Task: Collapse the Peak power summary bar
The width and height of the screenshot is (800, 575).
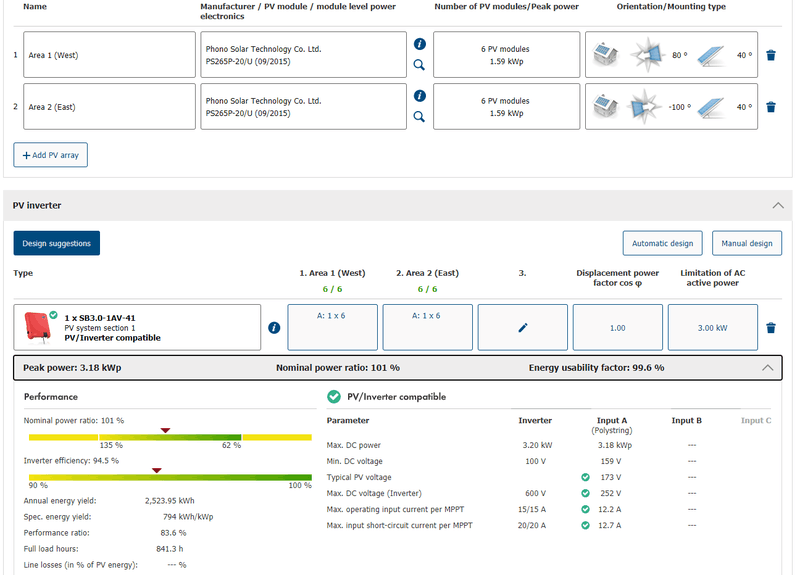Action: coord(767,368)
